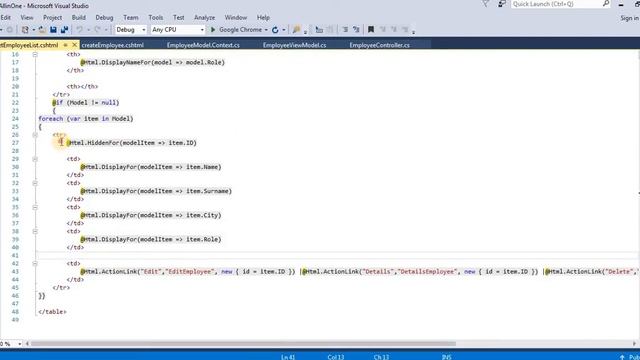Click the horizontal scrollbar left arrow
The height and width of the screenshot is (360, 640).
(x=27, y=344)
